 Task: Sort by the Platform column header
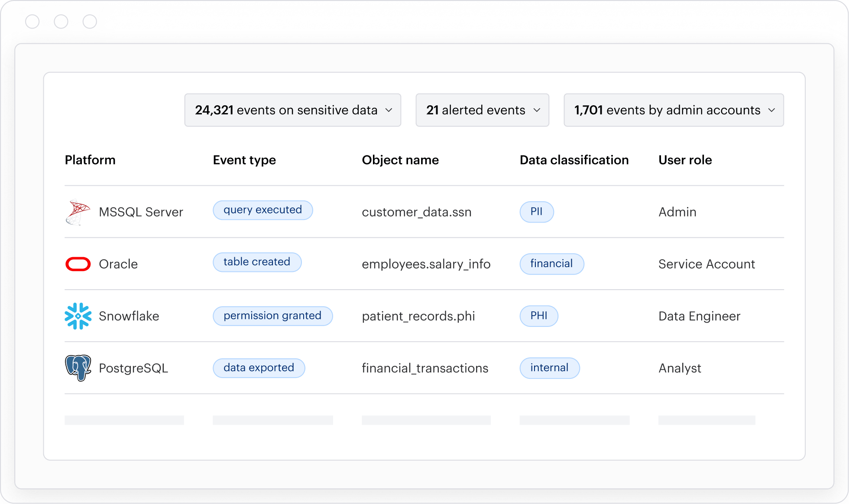click(x=90, y=160)
